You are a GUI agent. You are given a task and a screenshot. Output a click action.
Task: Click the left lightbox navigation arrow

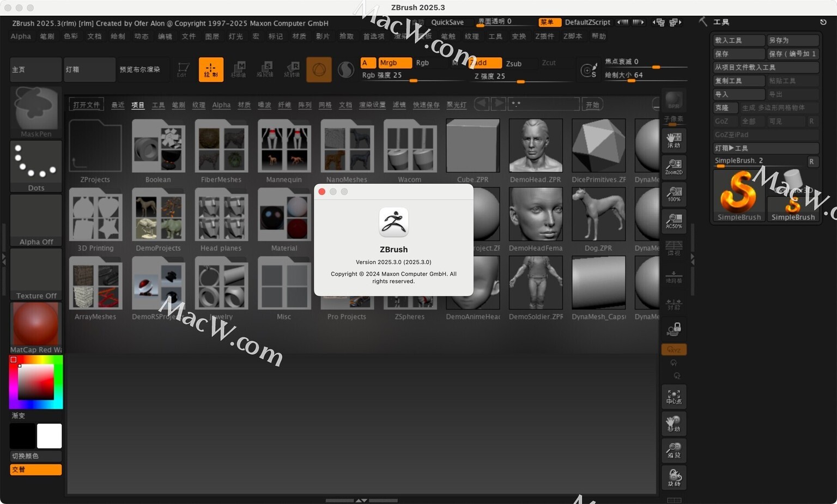pyautogui.click(x=481, y=104)
